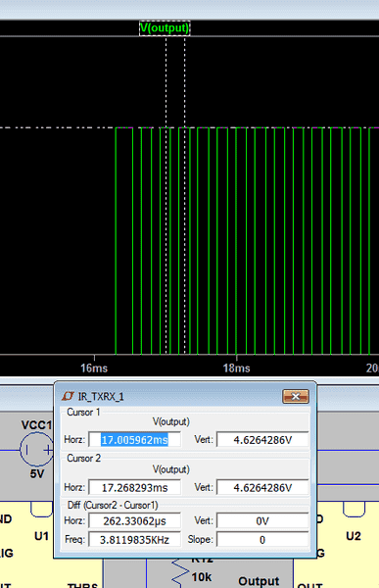Click the Diff Horz field 262.33062µs

coord(134,521)
